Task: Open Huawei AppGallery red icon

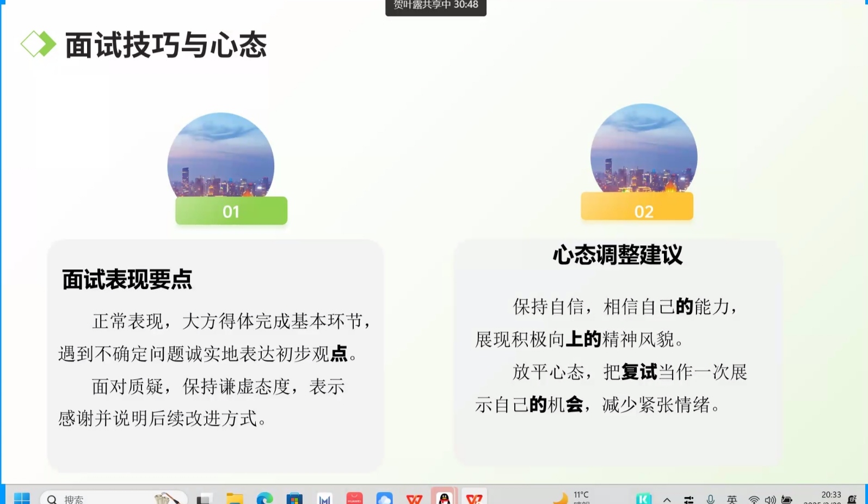Action: (x=354, y=498)
